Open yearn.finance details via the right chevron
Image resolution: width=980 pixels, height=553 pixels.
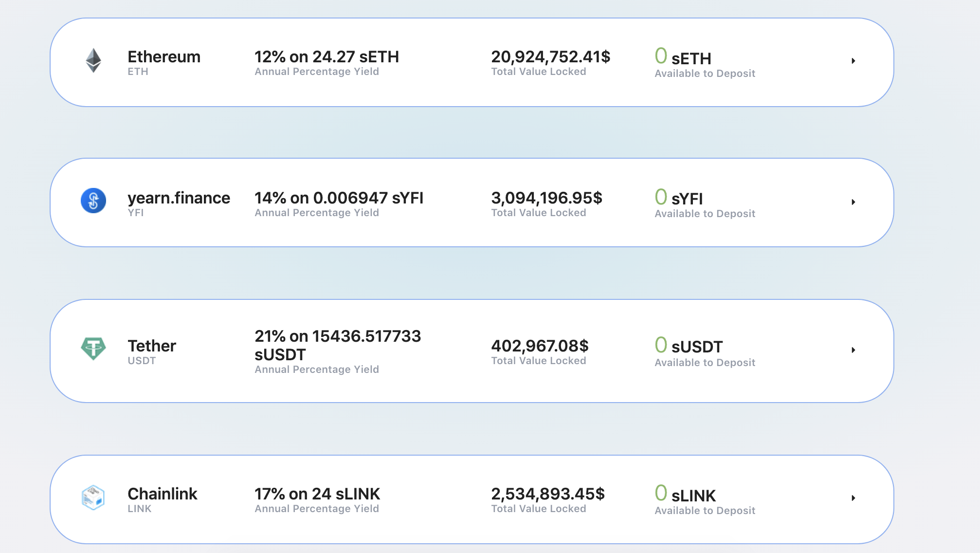click(x=854, y=201)
